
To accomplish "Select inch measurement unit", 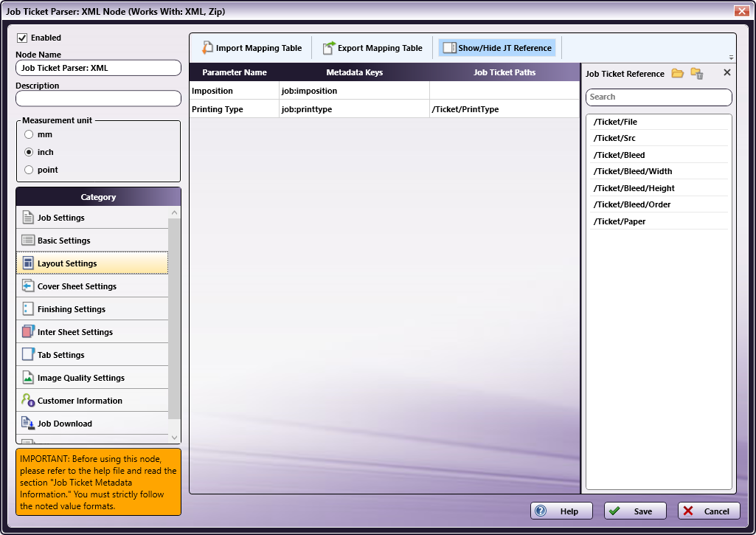I will 29,152.
